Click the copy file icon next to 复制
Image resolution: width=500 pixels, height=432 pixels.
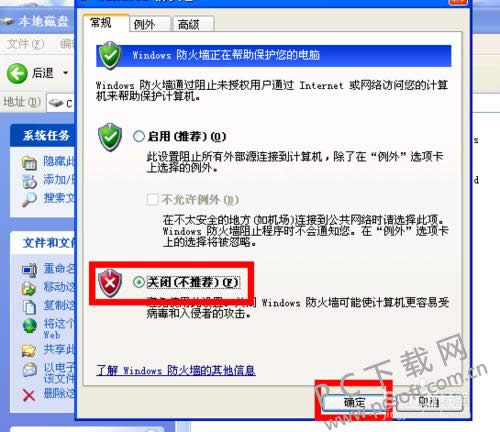point(29,307)
